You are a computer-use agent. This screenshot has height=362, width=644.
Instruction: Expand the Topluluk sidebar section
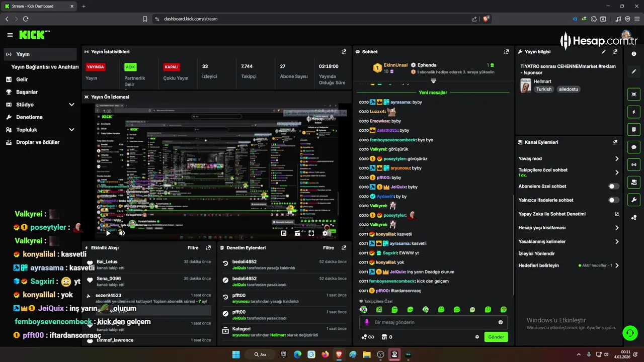(71, 130)
